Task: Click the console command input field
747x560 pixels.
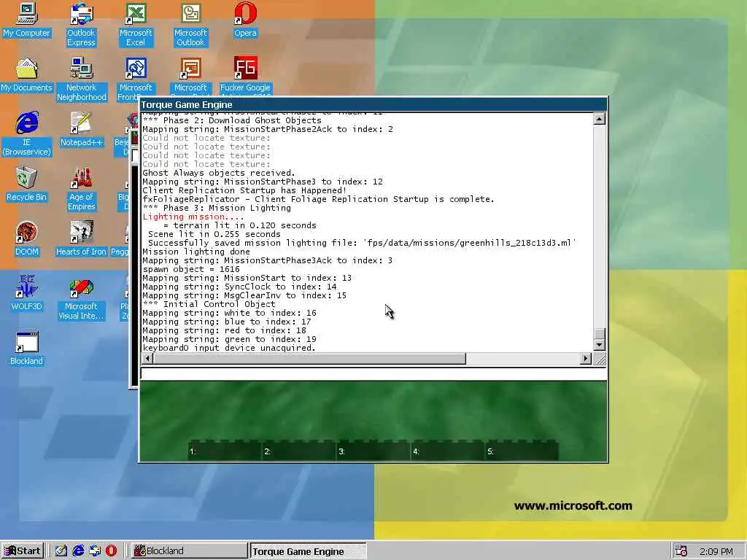Action: click(373, 374)
